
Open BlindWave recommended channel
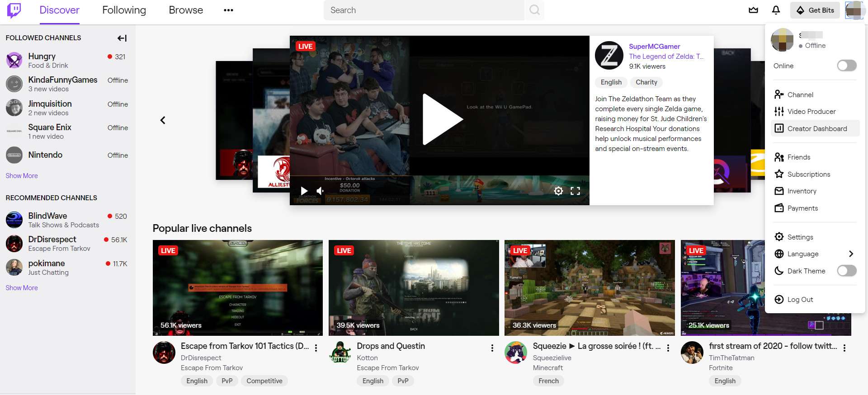click(67, 220)
